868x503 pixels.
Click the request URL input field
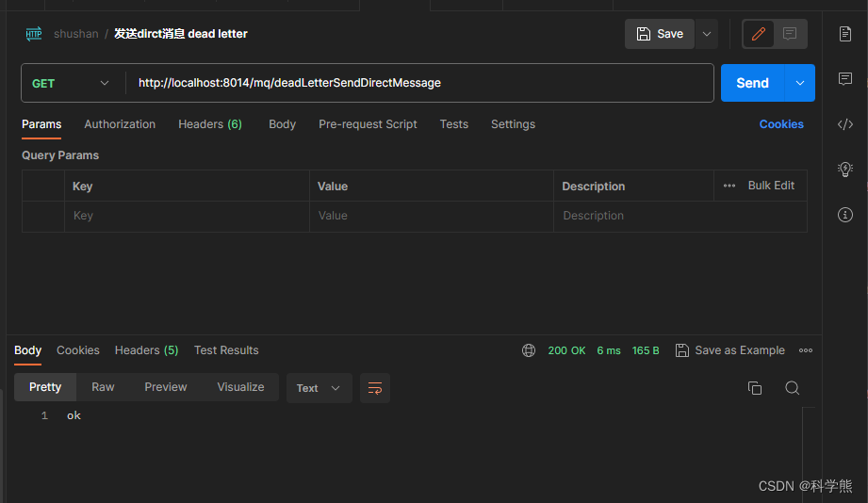tap(419, 83)
